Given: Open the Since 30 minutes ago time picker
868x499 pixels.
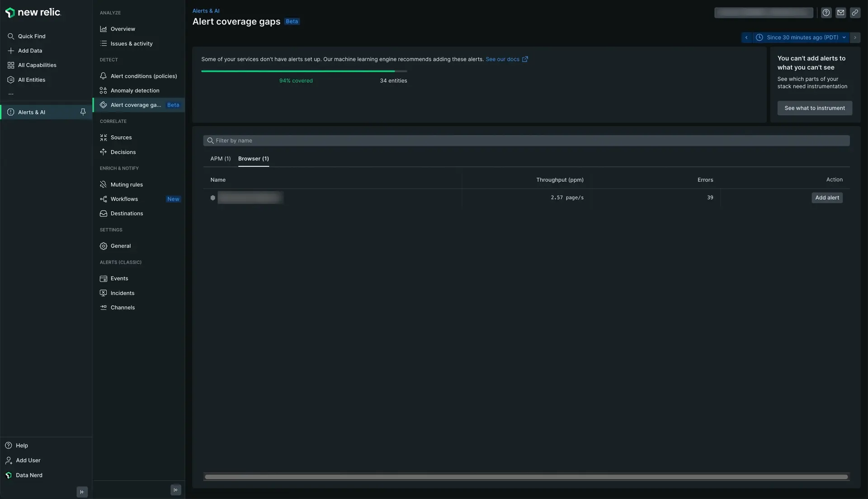Looking at the screenshot, I should click(x=802, y=38).
